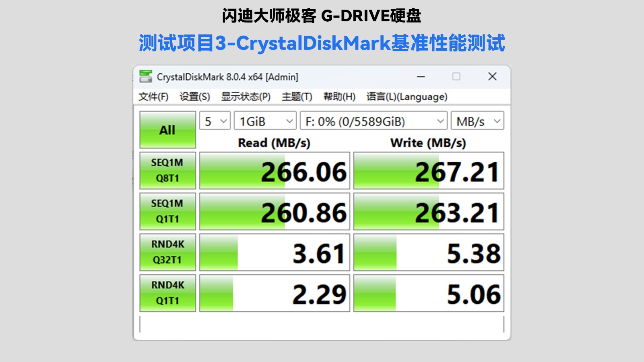Open the test count dropdown showing 5
This screenshot has width=644, height=362.
[215, 121]
